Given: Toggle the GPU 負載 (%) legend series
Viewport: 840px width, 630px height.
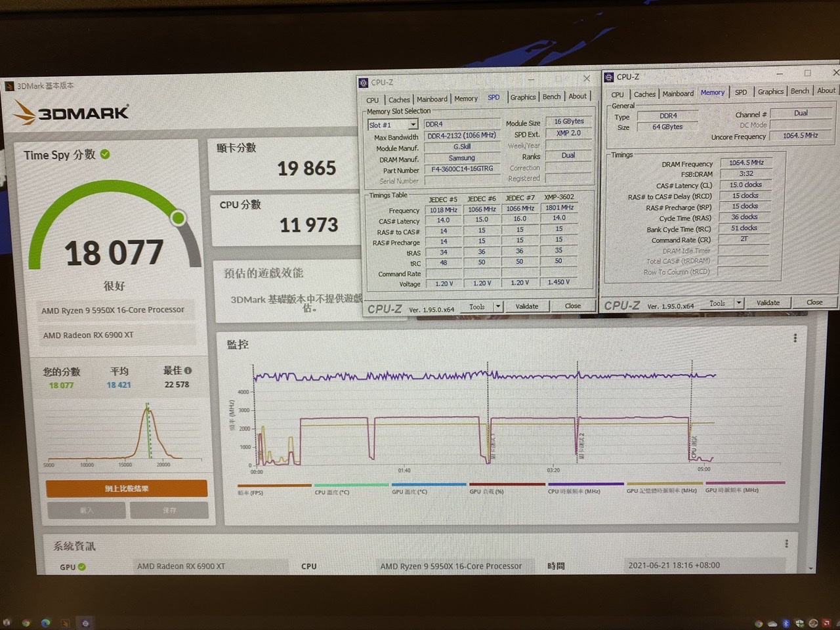Looking at the screenshot, I should [x=487, y=491].
